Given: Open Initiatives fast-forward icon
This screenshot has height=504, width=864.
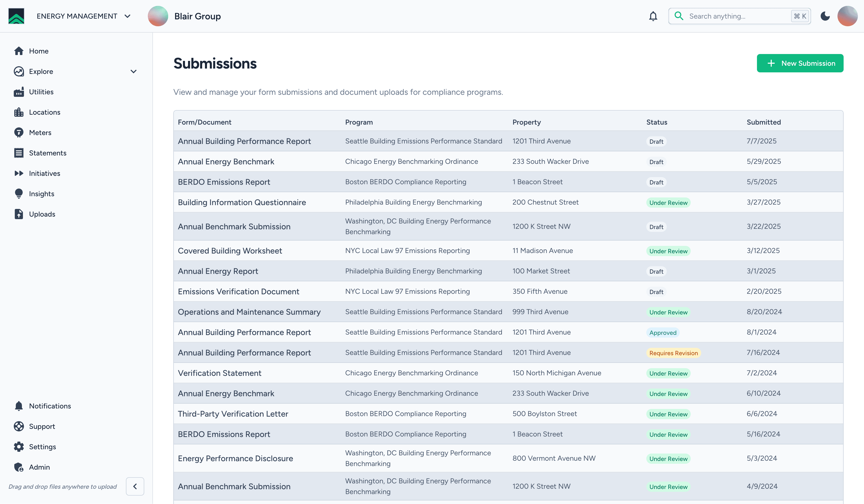Looking at the screenshot, I should click(19, 174).
